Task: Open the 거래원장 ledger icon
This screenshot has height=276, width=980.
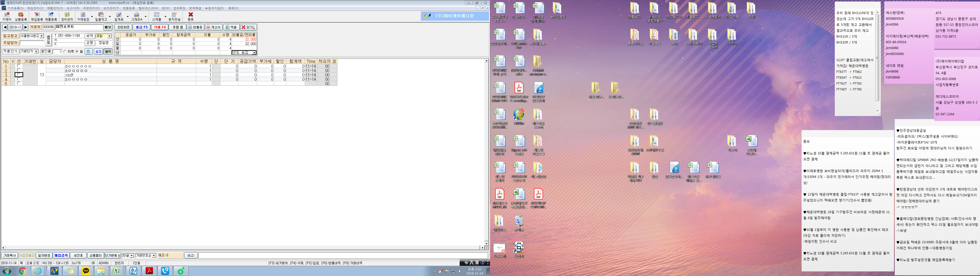Action: pos(83,17)
